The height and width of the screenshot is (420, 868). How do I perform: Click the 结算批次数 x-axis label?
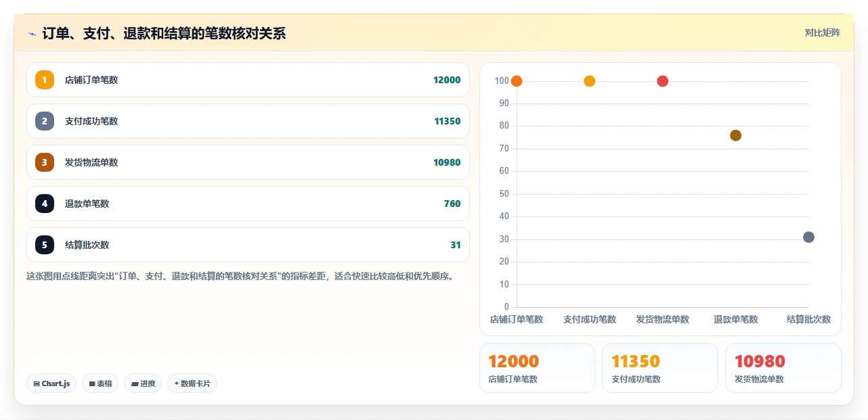(x=808, y=319)
